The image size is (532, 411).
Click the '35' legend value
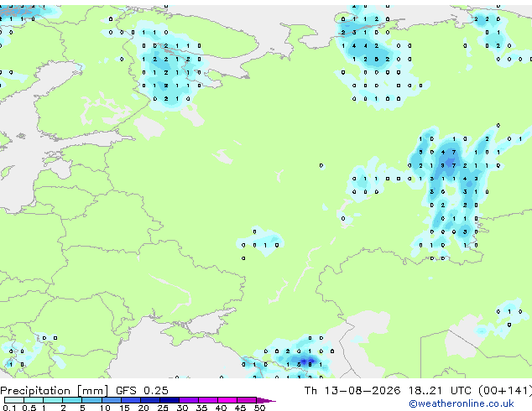pos(201,408)
